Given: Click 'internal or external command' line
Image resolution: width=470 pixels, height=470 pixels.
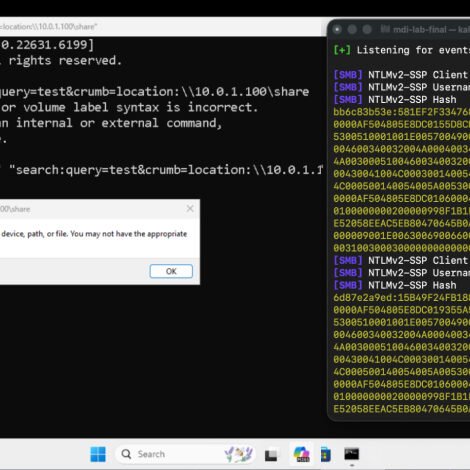Looking at the screenshot, I should coord(111,123).
